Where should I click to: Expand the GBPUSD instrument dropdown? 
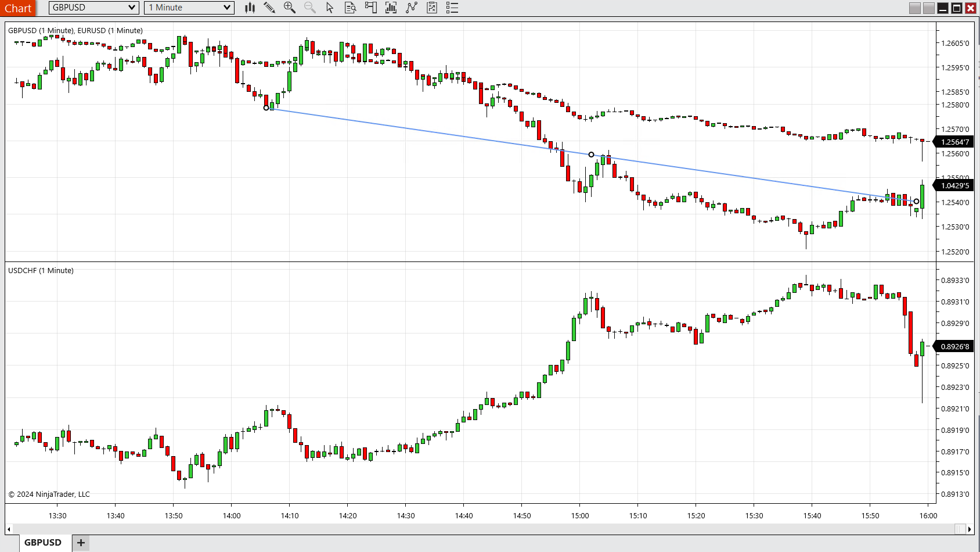(x=132, y=8)
